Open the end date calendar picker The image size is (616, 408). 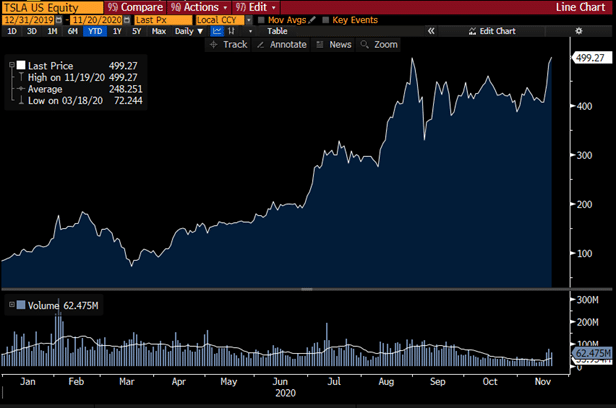[127, 20]
